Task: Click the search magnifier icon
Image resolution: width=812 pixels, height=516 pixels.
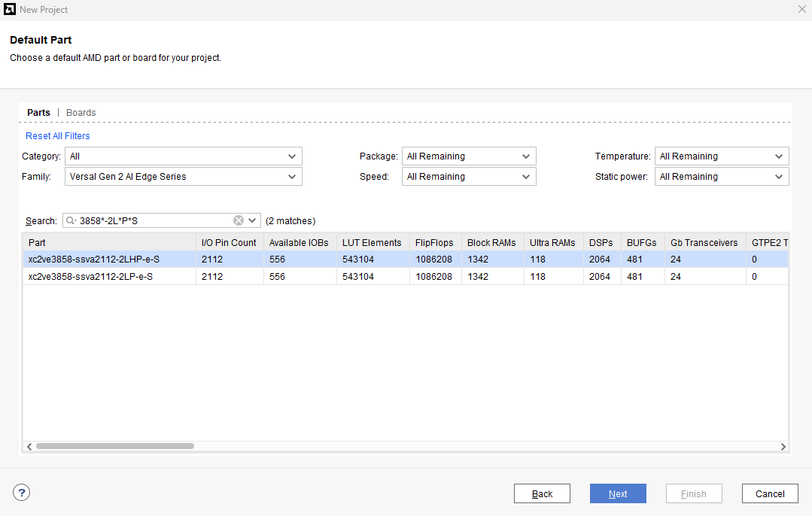Action: pos(71,220)
